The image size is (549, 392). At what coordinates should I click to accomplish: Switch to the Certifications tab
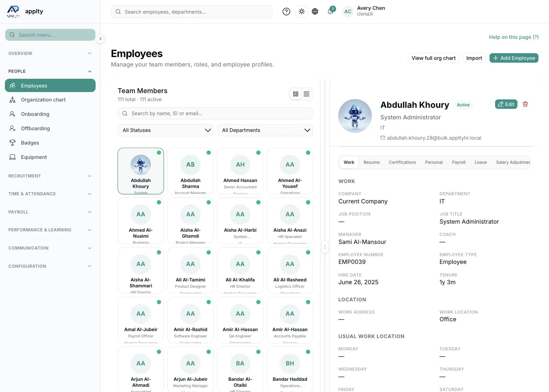click(x=402, y=162)
